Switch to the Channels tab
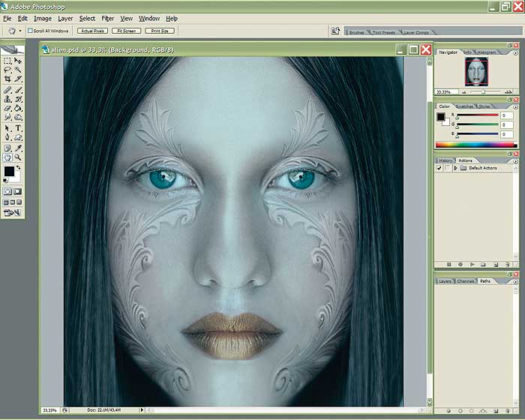525x420 pixels. 466,281
